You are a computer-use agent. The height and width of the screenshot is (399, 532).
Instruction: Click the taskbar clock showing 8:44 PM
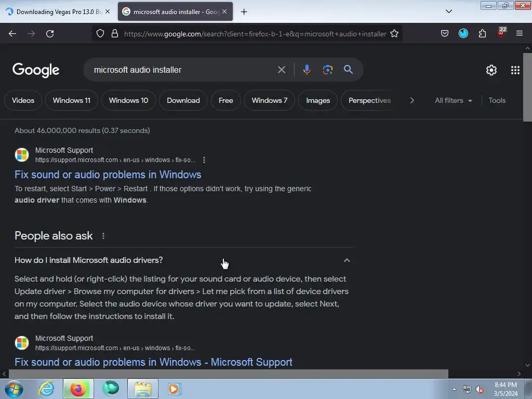506,389
